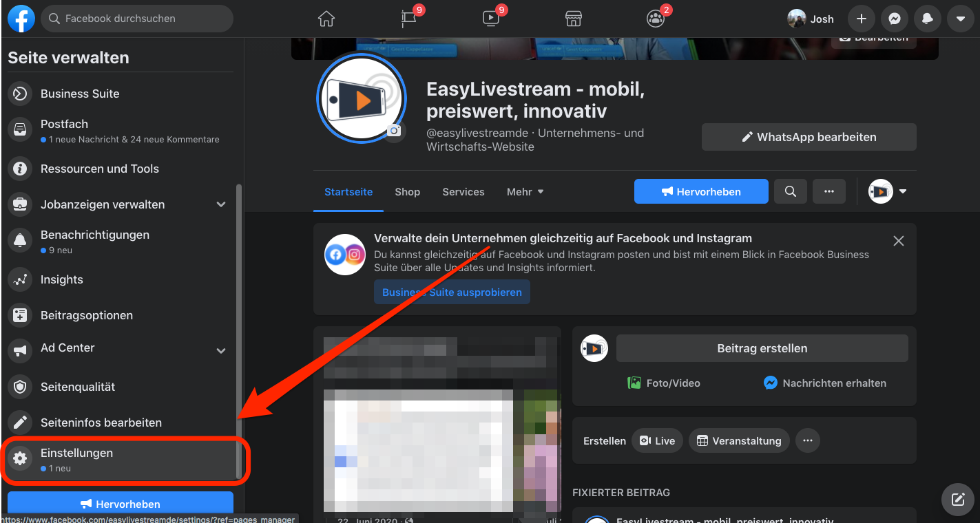
Task: Close the Business Suite banner
Action: (898, 241)
